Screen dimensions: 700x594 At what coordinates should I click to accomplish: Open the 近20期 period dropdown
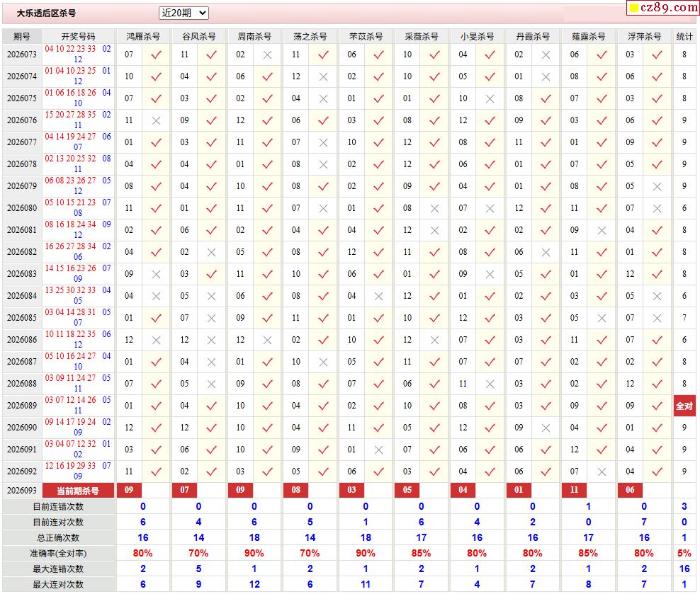point(184,13)
